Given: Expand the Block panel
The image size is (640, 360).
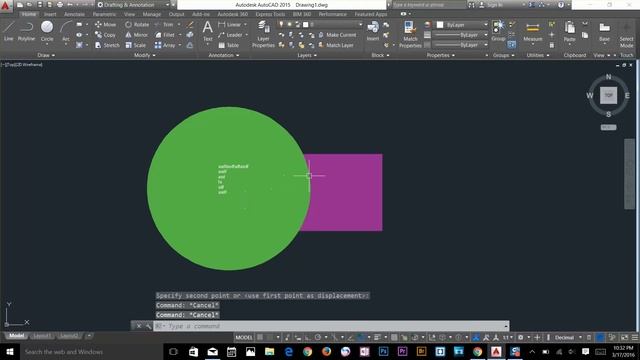Looking at the screenshot, I should pyautogui.click(x=380, y=55).
